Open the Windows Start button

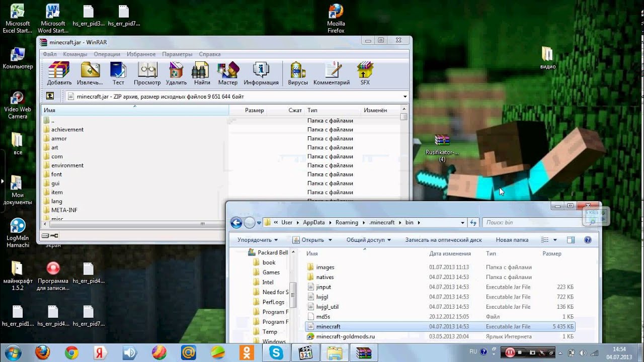click(x=14, y=353)
